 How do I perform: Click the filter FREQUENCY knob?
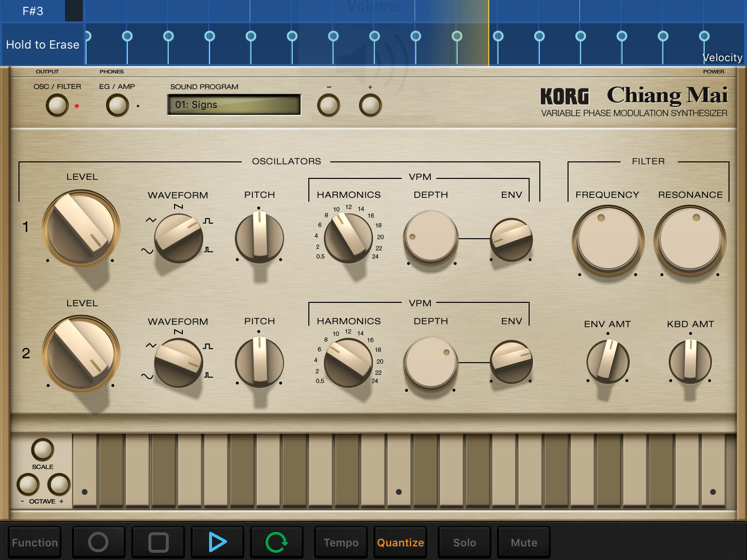[x=608, y=240]
